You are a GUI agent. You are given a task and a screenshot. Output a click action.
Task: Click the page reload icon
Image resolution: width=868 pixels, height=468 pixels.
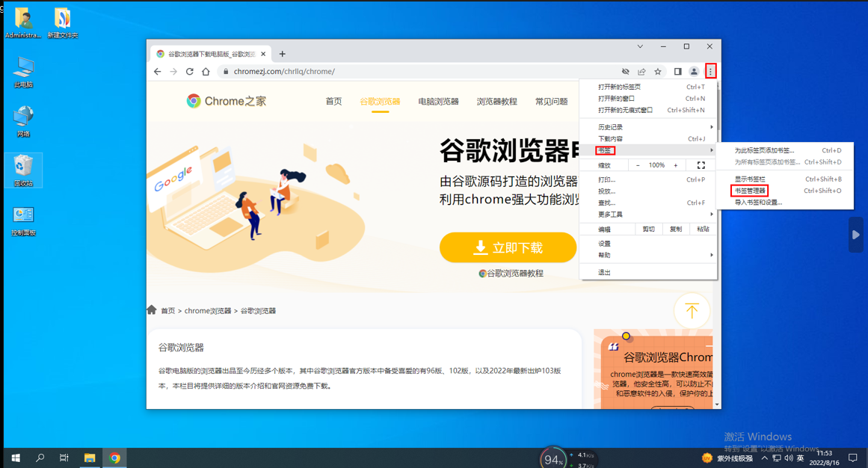(x=189, y=71)
